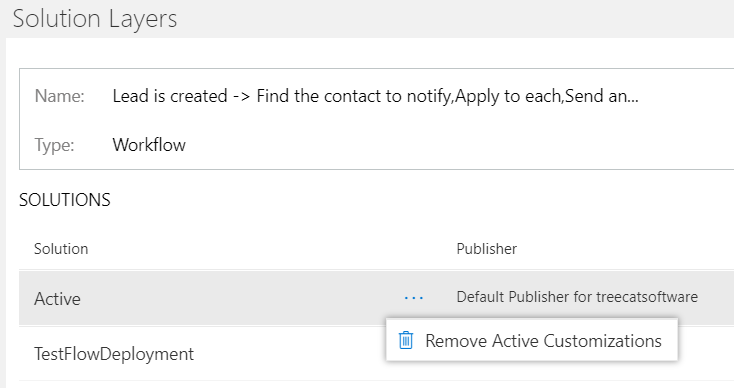Click the SOLUTIONS section heading
This screenshot has height=388, width=734.
click(65, 200)
